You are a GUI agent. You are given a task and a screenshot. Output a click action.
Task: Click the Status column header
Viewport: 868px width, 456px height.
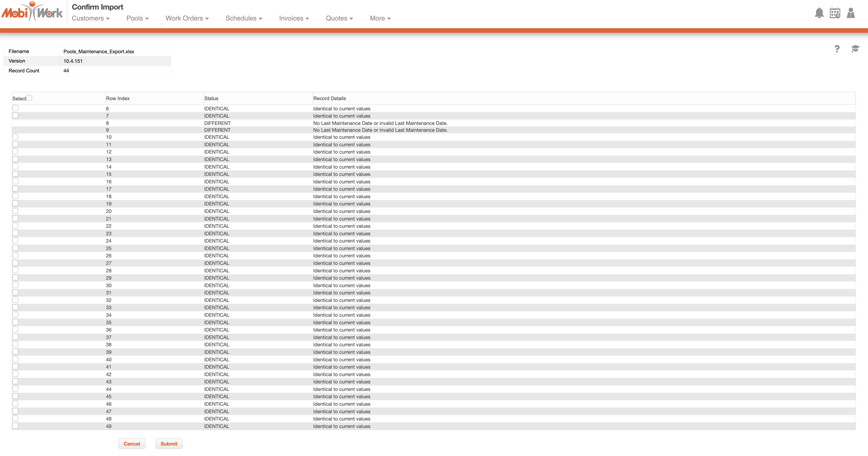pos(211,98)
